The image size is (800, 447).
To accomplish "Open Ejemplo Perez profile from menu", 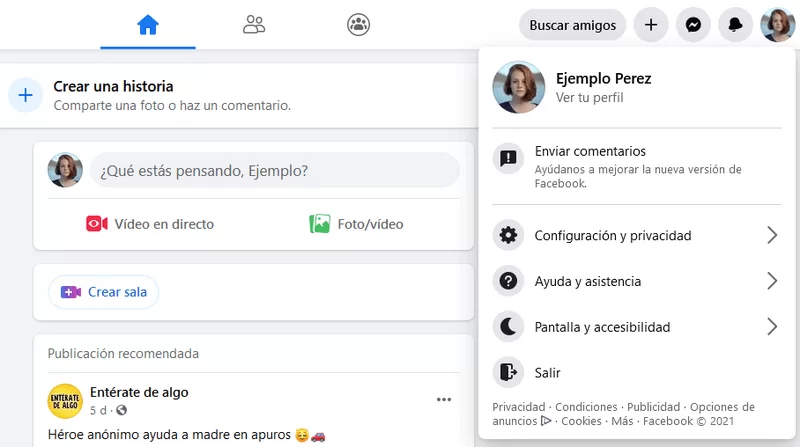I will (x=637, y=87).
